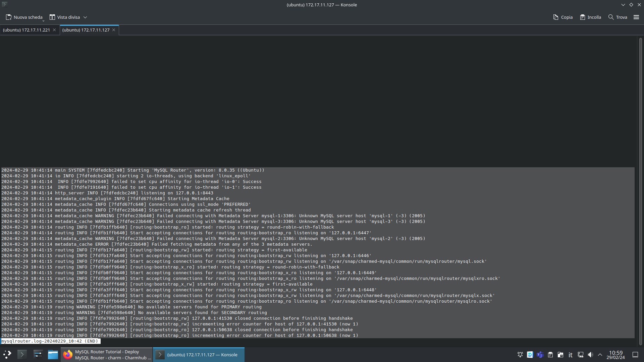Click the notifications bell tray icon
Screen dimensions: 644x362
click(x=520, y=355)
